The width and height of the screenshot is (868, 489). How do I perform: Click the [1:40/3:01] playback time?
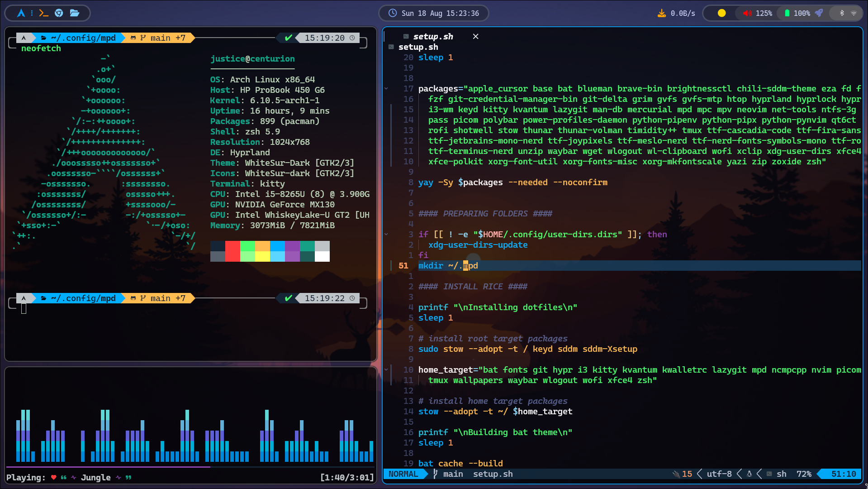point(347,477)
